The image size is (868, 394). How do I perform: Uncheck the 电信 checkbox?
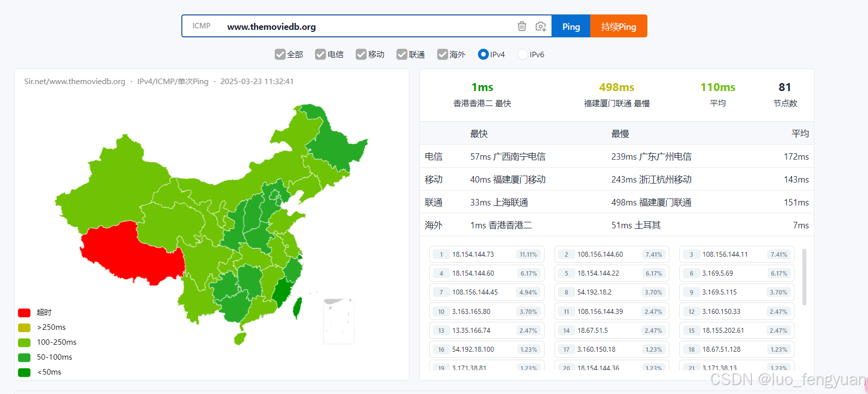click(320, 54)
